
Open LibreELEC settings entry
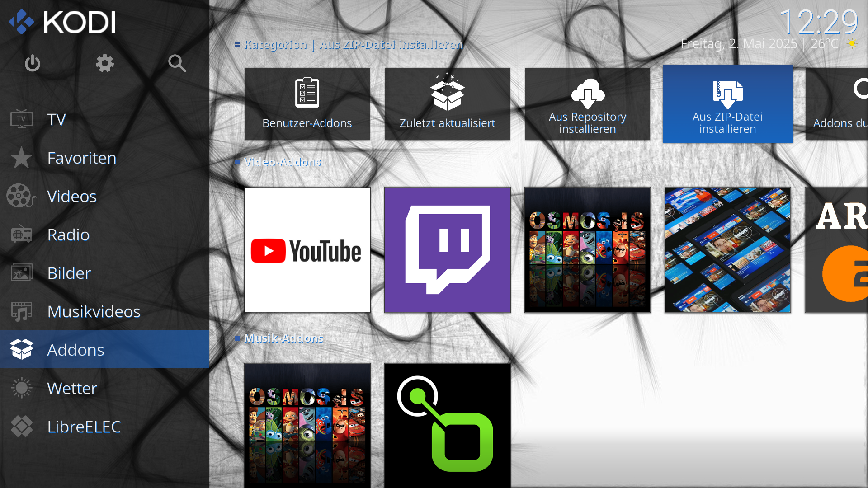(104, 427)
